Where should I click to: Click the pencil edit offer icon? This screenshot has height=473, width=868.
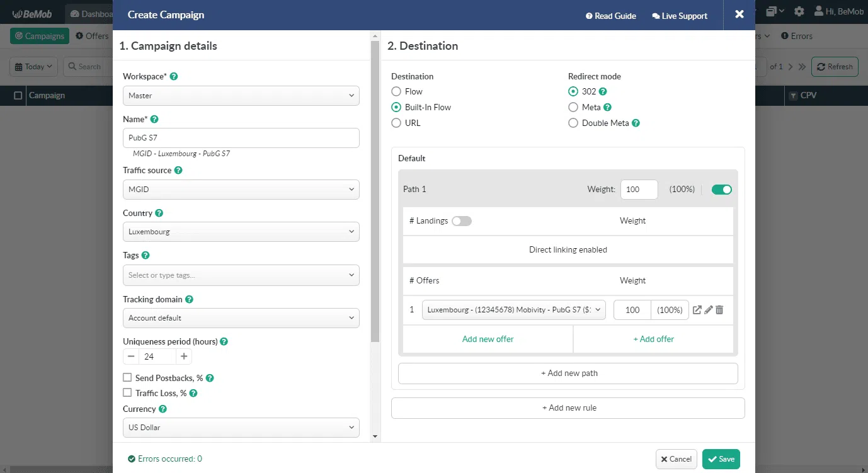pos(708,310)
